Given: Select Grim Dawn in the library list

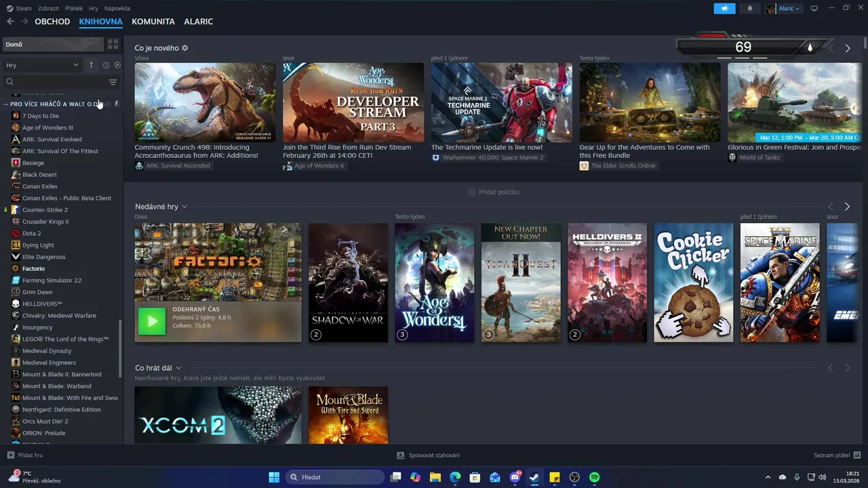Looking at the screenshot, I should pos(37,292).
